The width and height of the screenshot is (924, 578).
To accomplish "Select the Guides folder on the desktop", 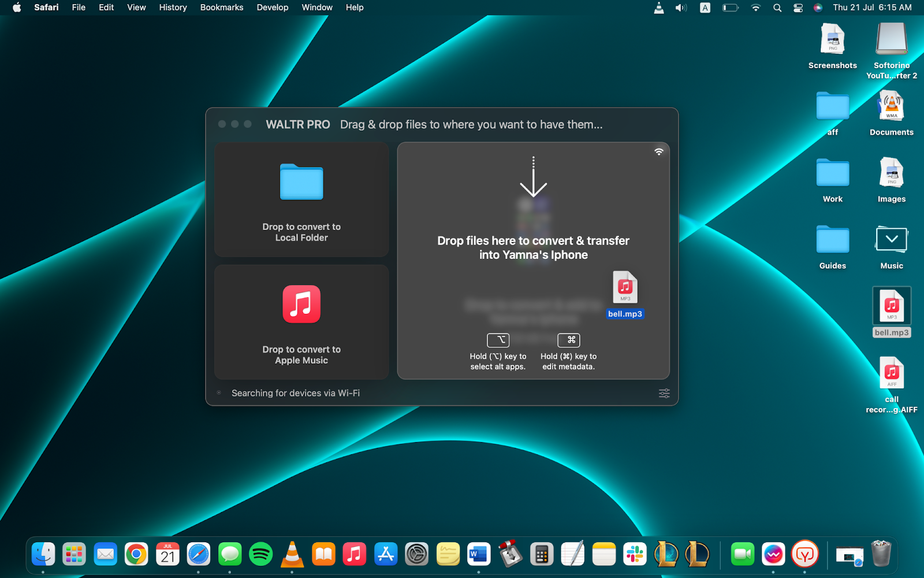I will click(x=833, y=247).
